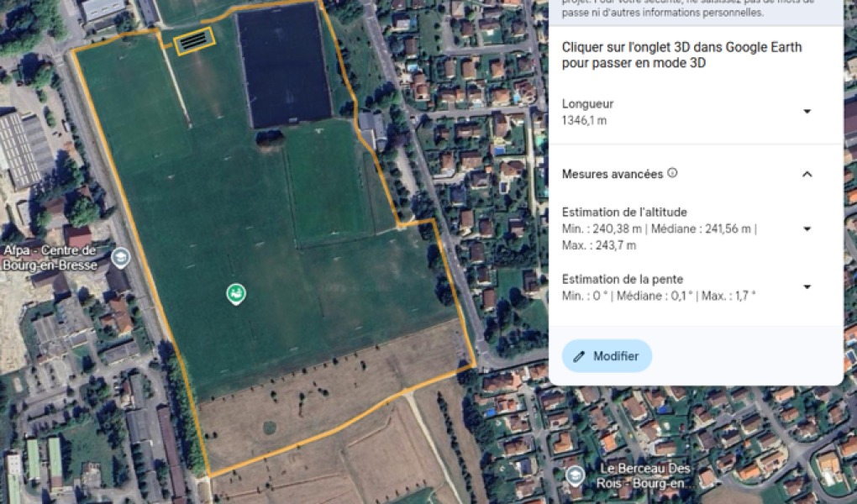Show info icon beside Mesures avancées
Viewport: 857px width, 504px height.
pos(672,173)
